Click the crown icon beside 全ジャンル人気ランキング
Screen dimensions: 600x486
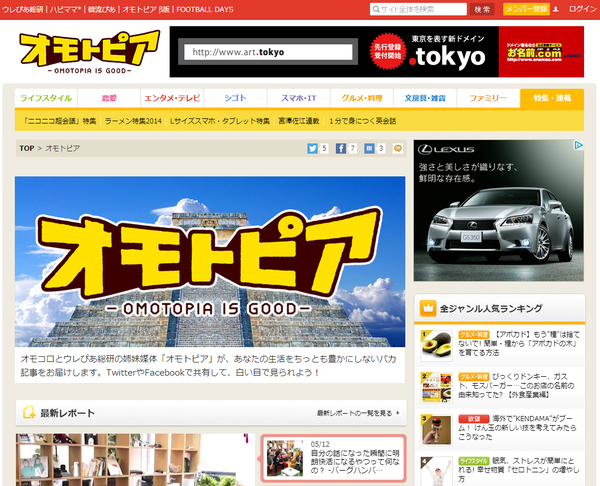coord(428,308)
